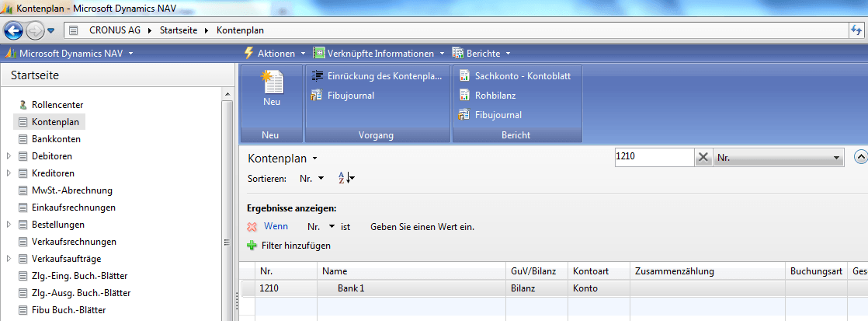Open the Berichte menu
868x321 pixels.
click(481, 54)
